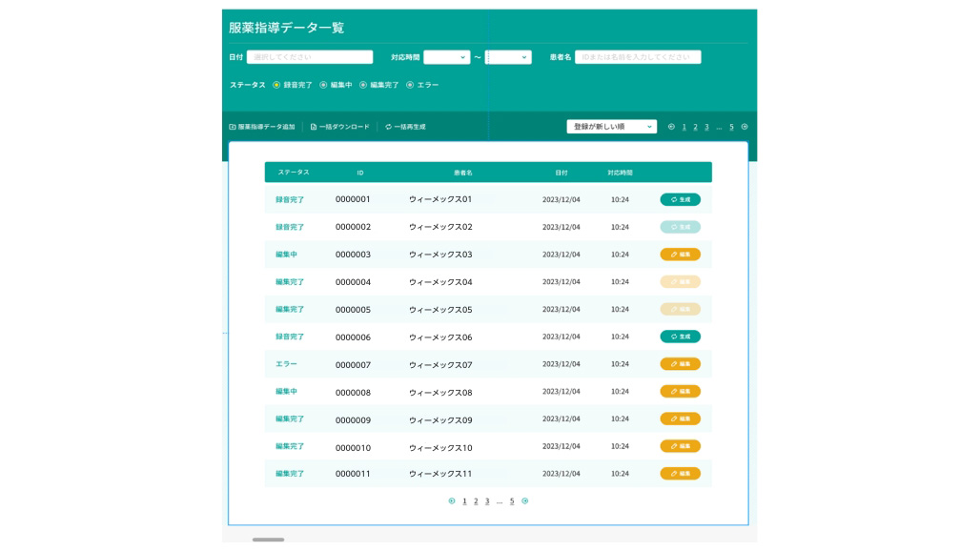Click the top pagination previous arrow icon
Screen dimensions: 980x551
click(671, 127)
